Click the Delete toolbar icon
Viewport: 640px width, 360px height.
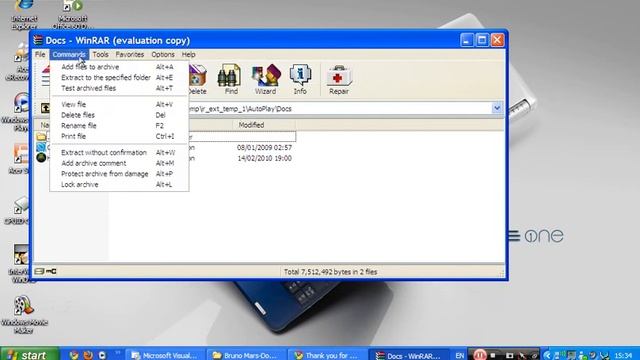(x=198, y=79)
